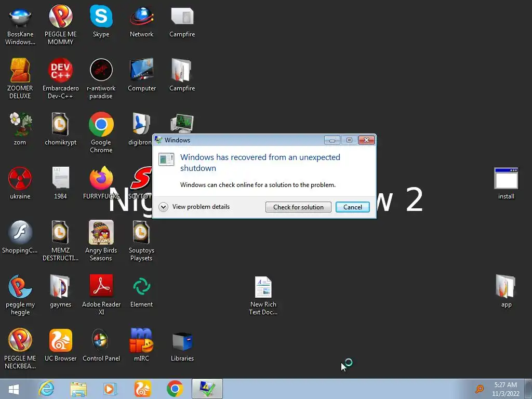The image size is (532, 399).
Task: Launch mIRC from the desktop
Action: click(141, 345)
